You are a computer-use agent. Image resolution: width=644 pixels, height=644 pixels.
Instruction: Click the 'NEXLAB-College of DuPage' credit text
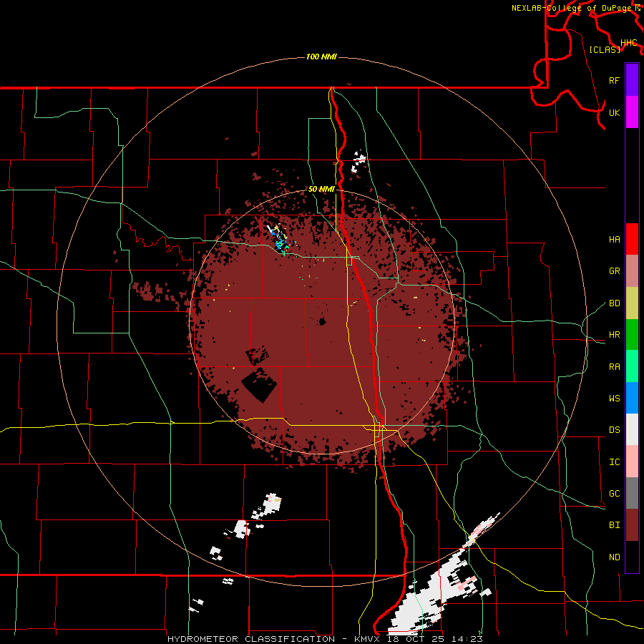click(572, 8)
